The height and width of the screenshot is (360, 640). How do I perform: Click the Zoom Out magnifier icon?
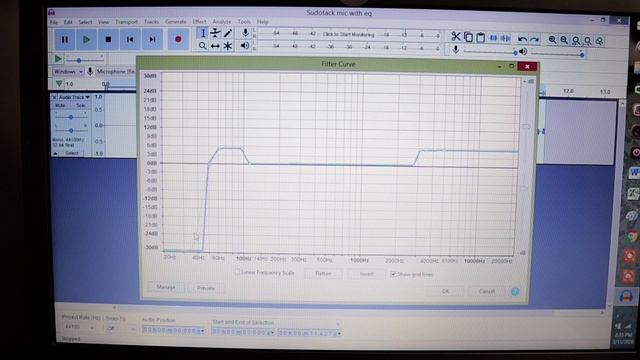564,40
